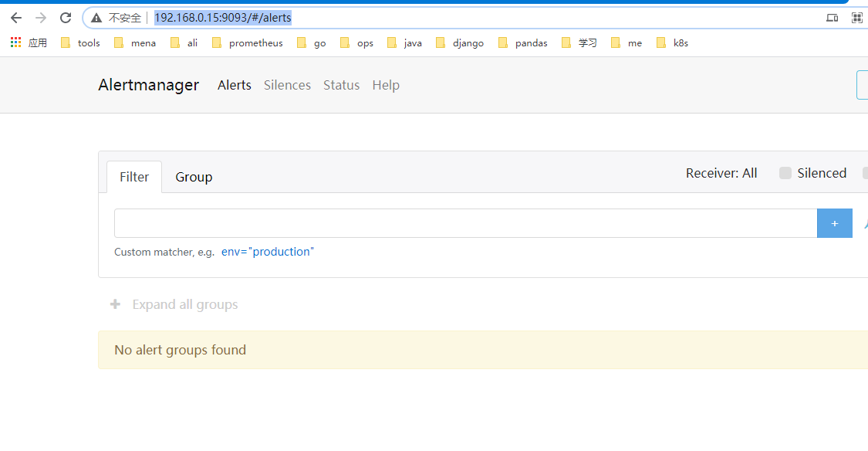Click the 'Custom matcher, e.g.' hint text
868x451 pixels.
pyautogui.click(x=164, y=252)
